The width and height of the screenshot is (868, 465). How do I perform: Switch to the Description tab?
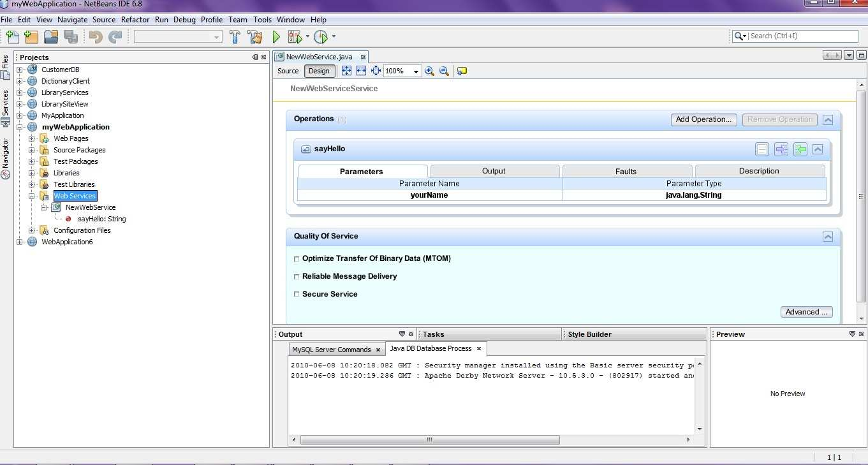tap(759, 171)
